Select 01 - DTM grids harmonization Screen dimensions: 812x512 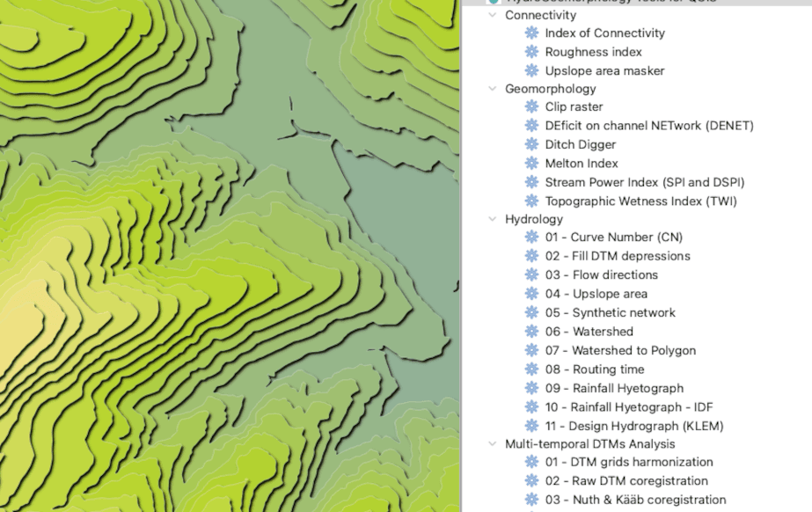point(629,462)
